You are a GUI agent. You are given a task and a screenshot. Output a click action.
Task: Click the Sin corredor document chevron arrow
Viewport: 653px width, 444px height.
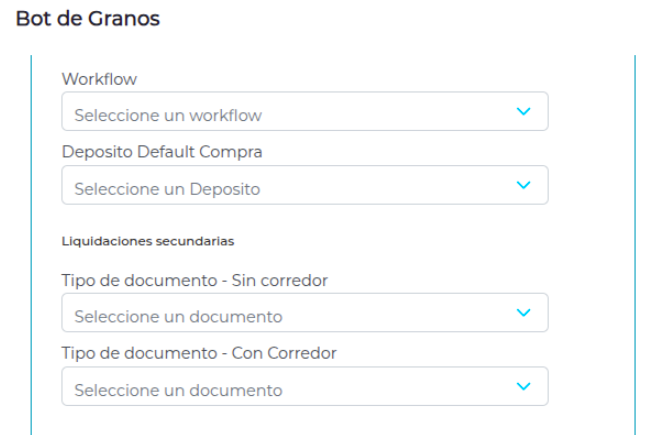520,313
